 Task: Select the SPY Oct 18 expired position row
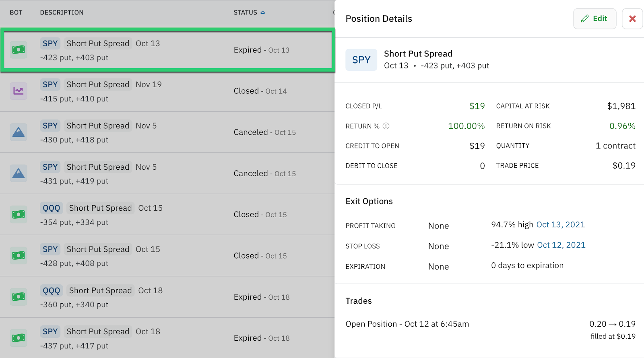(167, 338)
